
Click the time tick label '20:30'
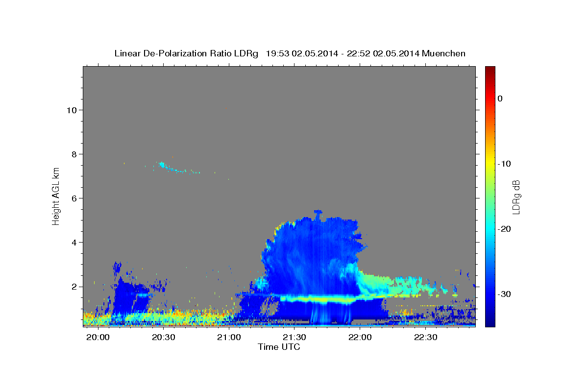point(164,338)
